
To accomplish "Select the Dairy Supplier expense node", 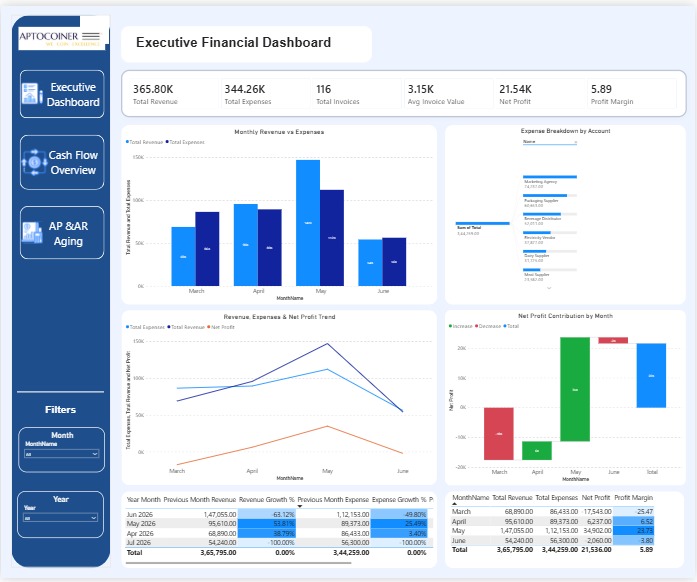I will coord(550,256).
